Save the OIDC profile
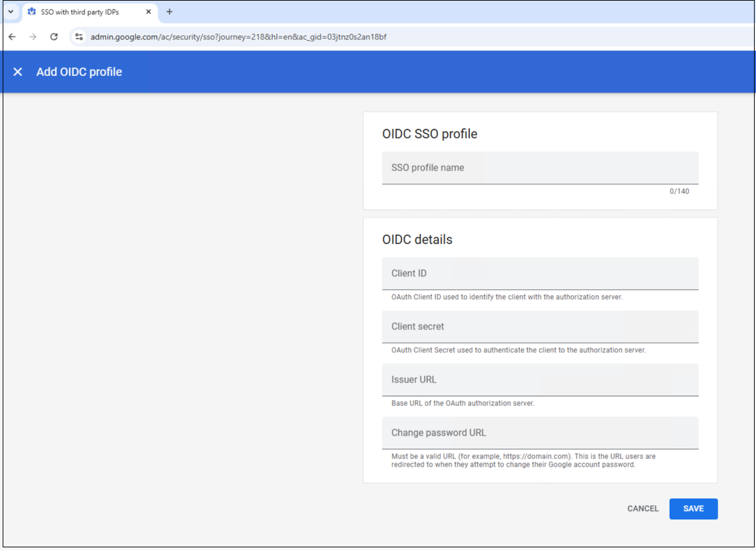Screen dimensions: 756x550 [693, 509]
